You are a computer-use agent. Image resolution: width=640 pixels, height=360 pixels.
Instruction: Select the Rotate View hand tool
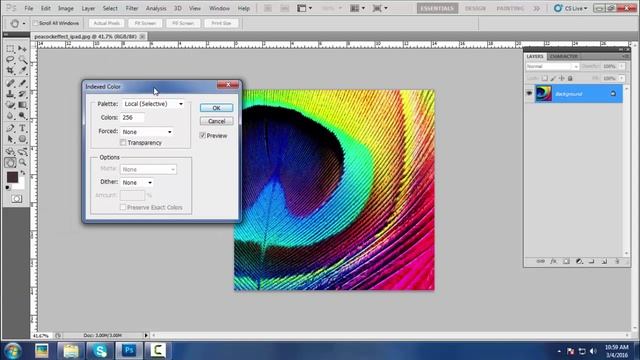[x=10, y=162]
